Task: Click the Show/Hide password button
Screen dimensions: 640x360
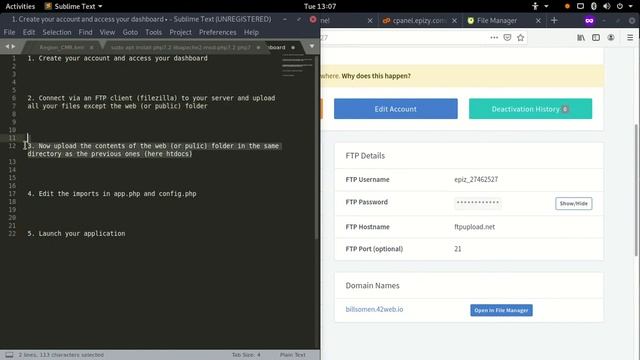Action: tap(573, 203)
